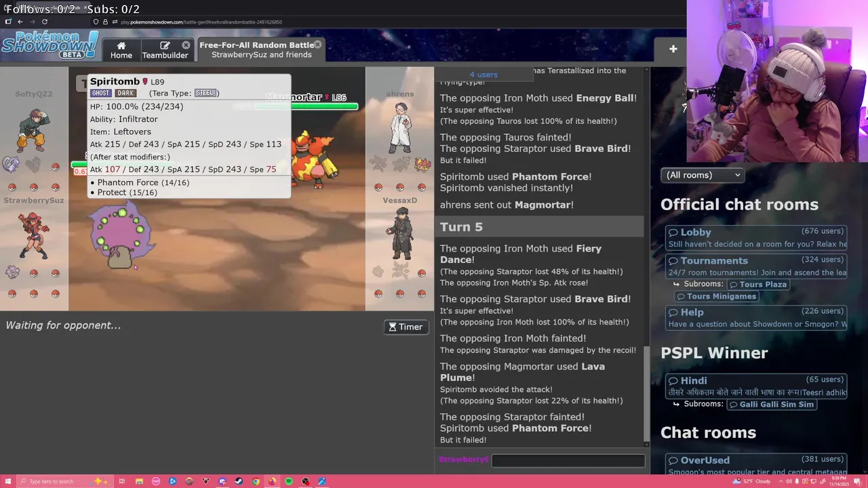Click the Lobby room chat bubble icon
Viewport: 868px width, 488px height.
pos(673,232)
